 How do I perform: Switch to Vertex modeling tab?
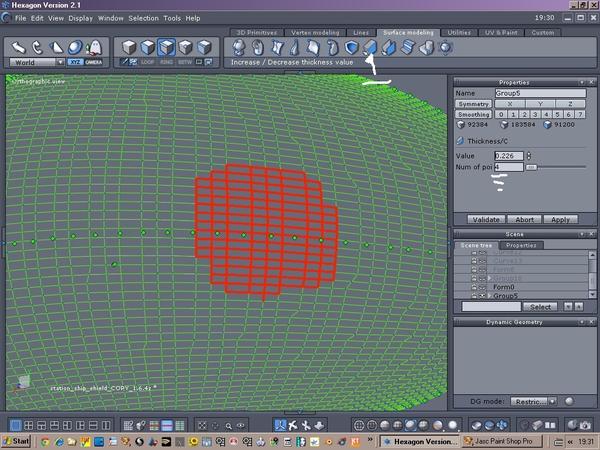315,33
